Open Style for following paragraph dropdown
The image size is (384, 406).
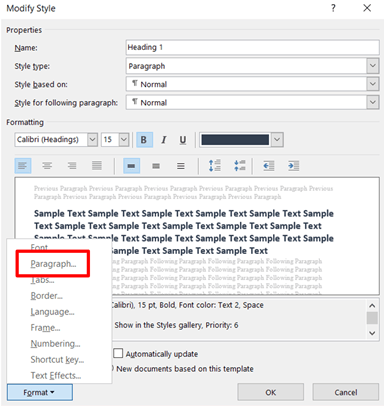[373, 102]
